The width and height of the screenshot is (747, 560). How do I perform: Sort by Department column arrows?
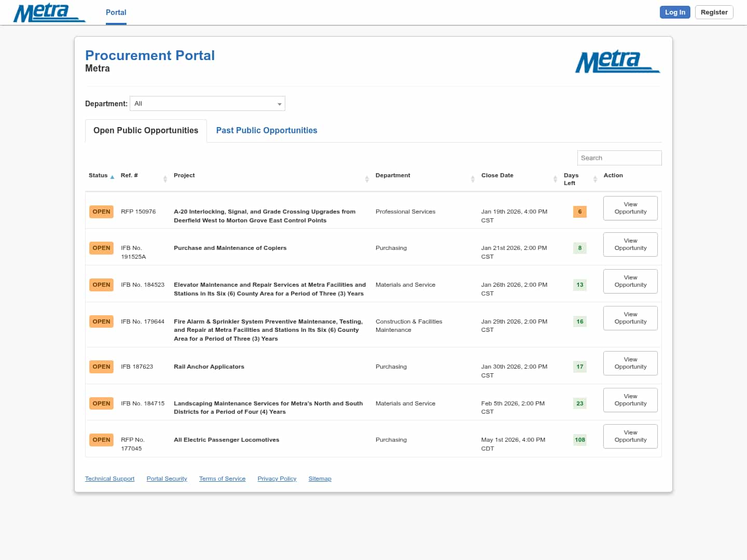click(x=473, y=179)
